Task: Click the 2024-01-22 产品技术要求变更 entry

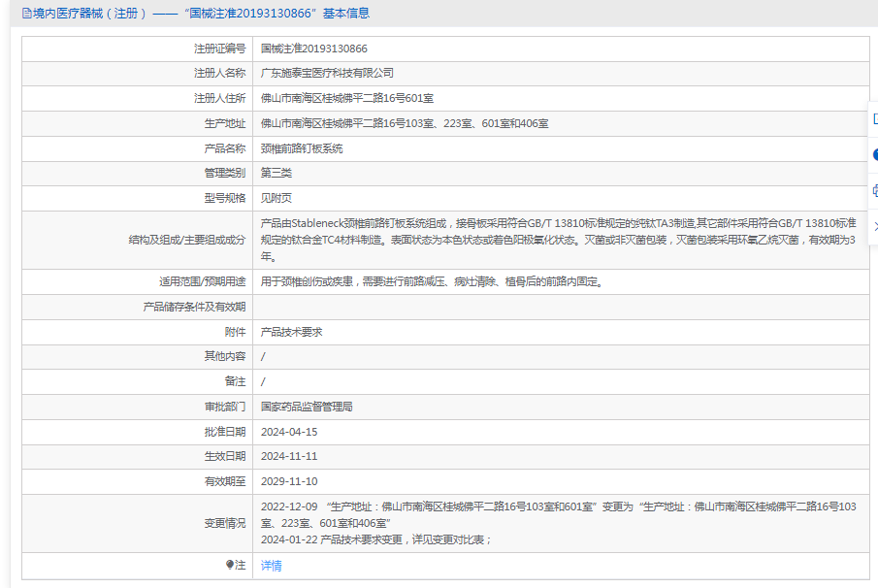Action: coord(376,539)
